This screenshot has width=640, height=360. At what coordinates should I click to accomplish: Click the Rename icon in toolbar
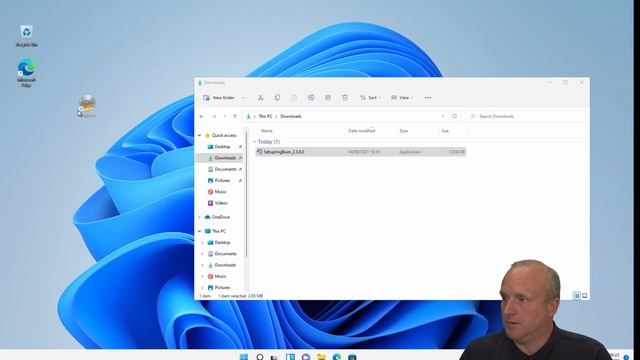point(311,98)
